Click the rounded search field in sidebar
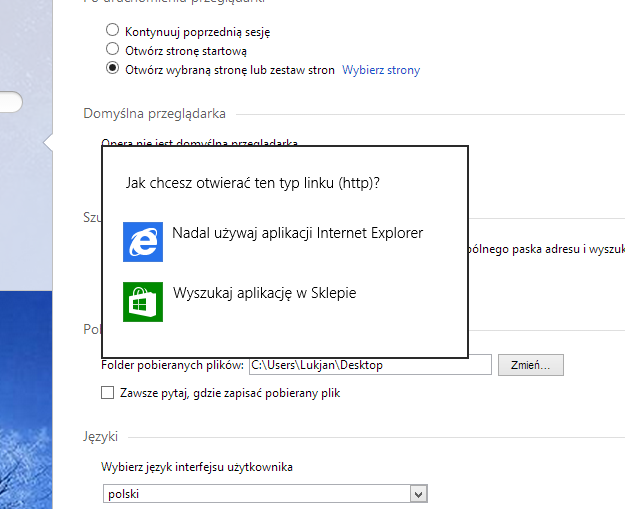 click(x=11, y=102)
